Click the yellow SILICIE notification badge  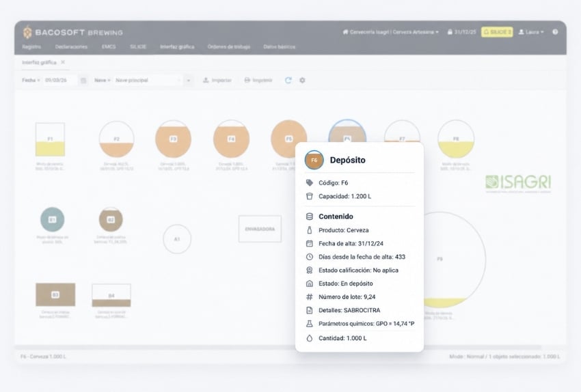(x=497, y=32)
